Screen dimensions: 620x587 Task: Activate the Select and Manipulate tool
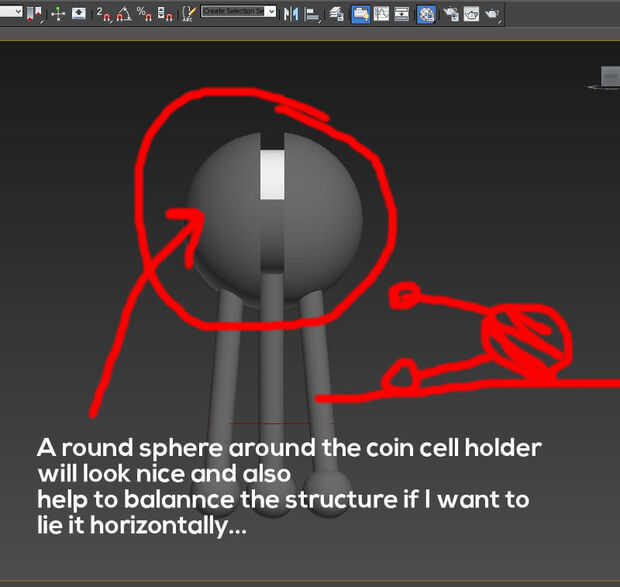[58, 14]
